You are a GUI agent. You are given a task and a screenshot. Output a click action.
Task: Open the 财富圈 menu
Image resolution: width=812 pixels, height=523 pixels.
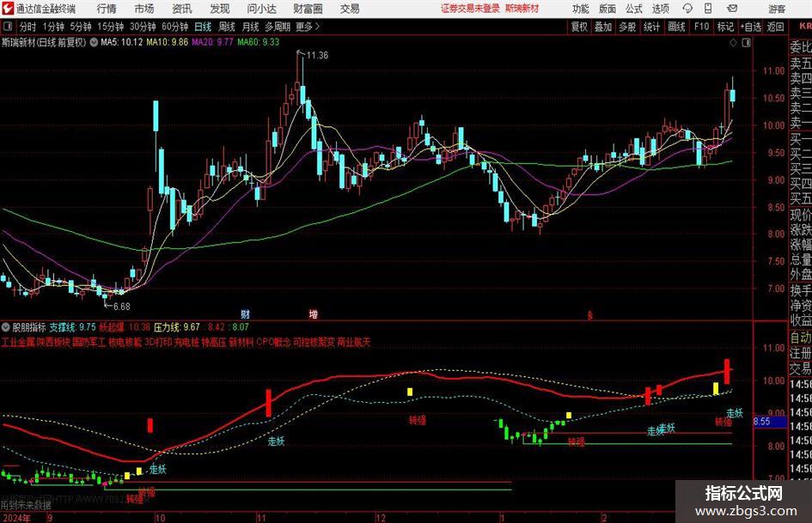coord(308,9)
